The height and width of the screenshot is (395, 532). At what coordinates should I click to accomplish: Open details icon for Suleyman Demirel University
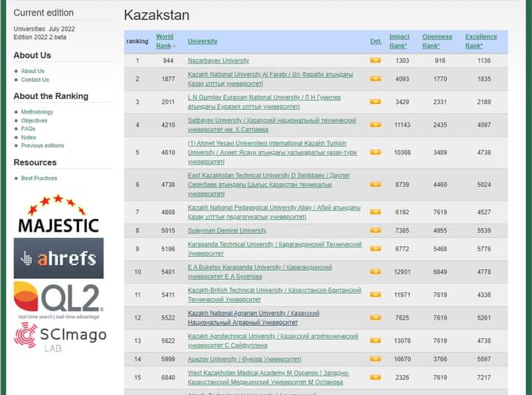[x=375, y=230]
